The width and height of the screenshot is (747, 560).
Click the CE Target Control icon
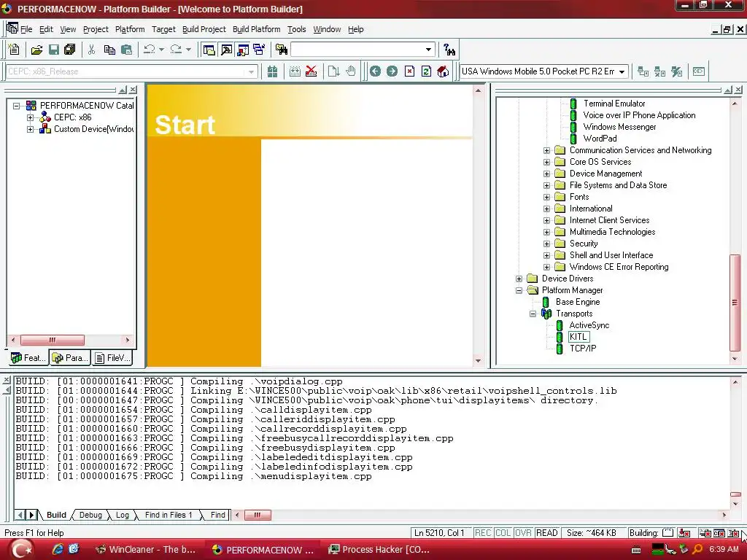698,71
